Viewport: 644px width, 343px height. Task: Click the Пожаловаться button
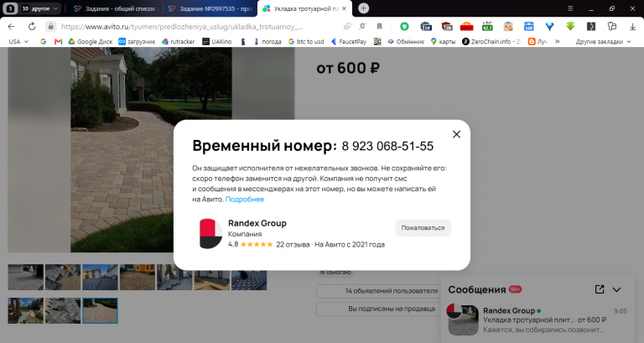click(423, 227)
